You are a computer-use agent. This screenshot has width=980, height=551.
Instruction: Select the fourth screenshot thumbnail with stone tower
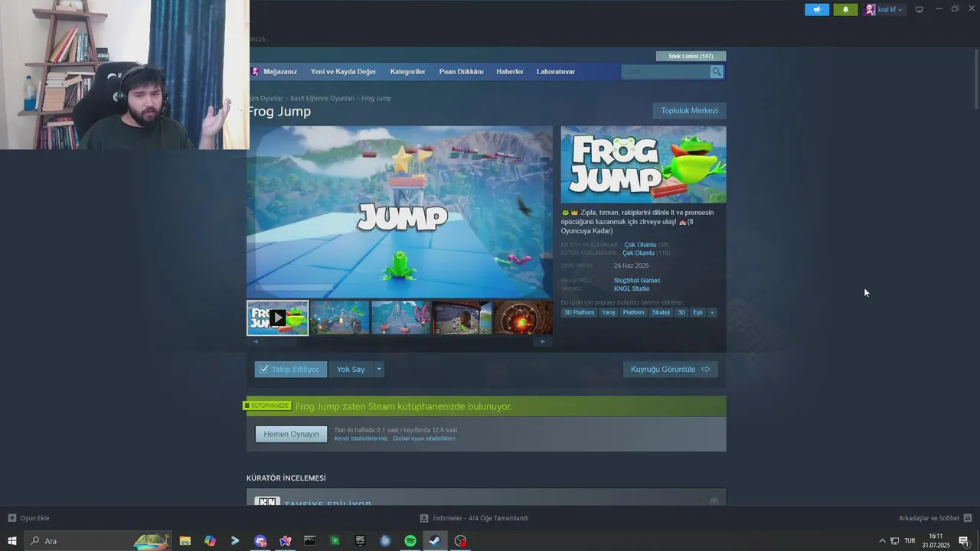coord(462,318)
